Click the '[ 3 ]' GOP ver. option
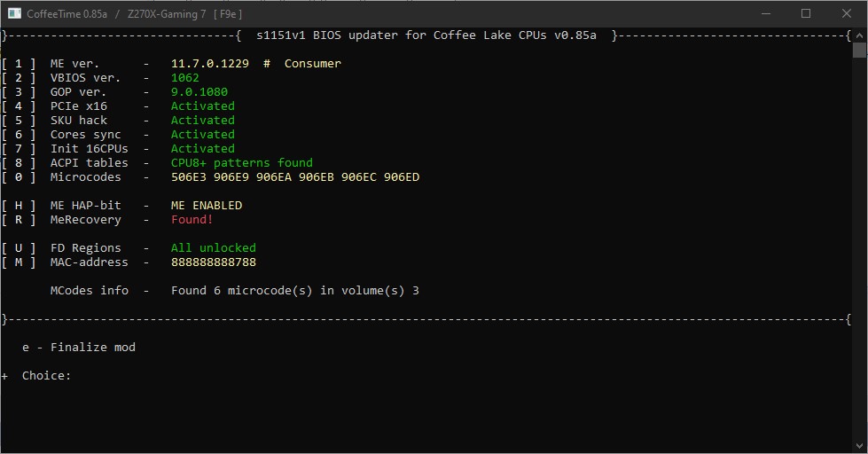 tap(19, 92)
